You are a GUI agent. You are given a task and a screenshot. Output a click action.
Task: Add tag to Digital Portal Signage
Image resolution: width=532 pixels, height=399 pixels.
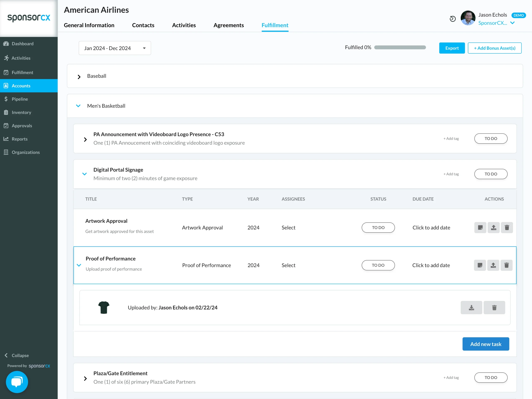[x=451, y=174]
